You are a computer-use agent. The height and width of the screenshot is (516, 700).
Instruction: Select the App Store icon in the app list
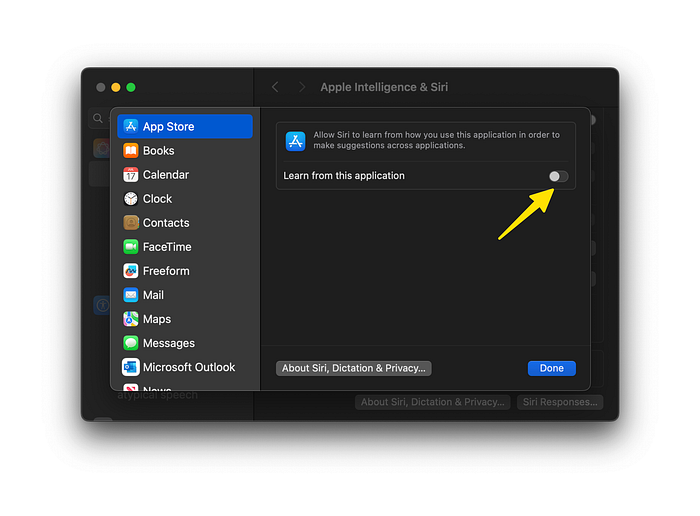point(131,126)
